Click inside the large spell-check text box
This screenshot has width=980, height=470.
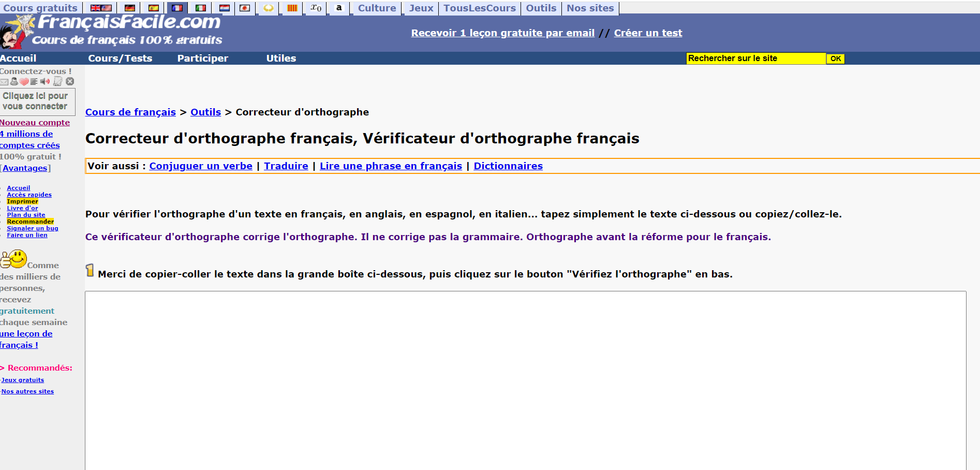click(x=526, y=380)
